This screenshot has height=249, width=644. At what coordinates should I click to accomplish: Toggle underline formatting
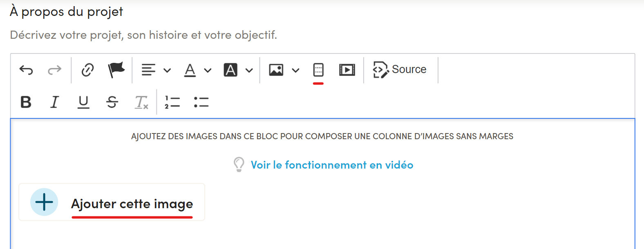tap(83, 102)
